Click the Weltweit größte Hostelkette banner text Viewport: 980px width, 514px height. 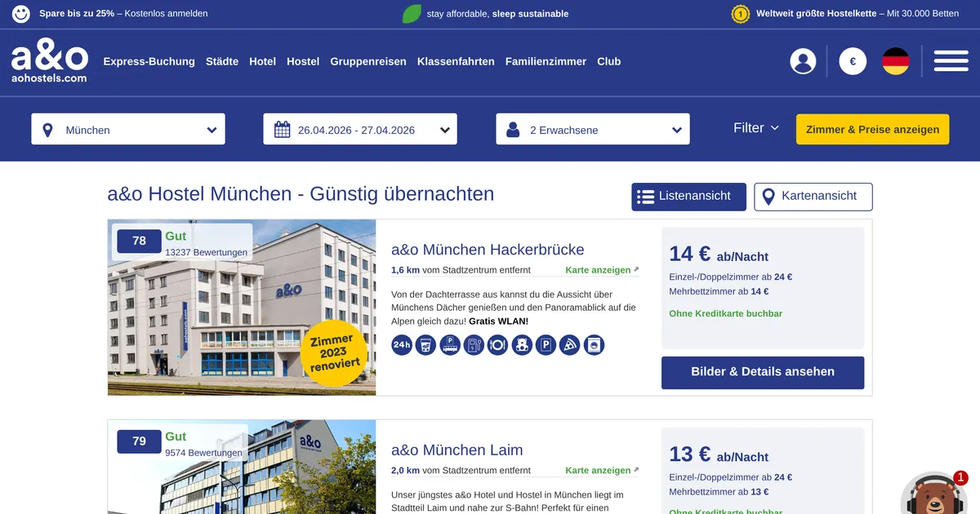tap(857, 14)
